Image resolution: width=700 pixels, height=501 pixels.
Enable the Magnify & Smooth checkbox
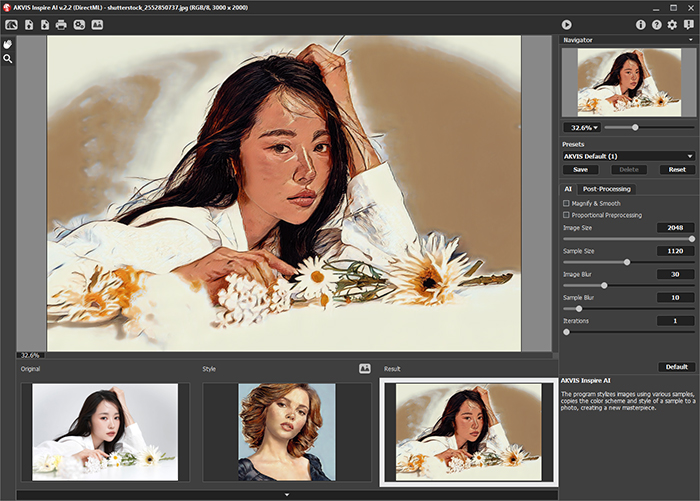(566, 203)
